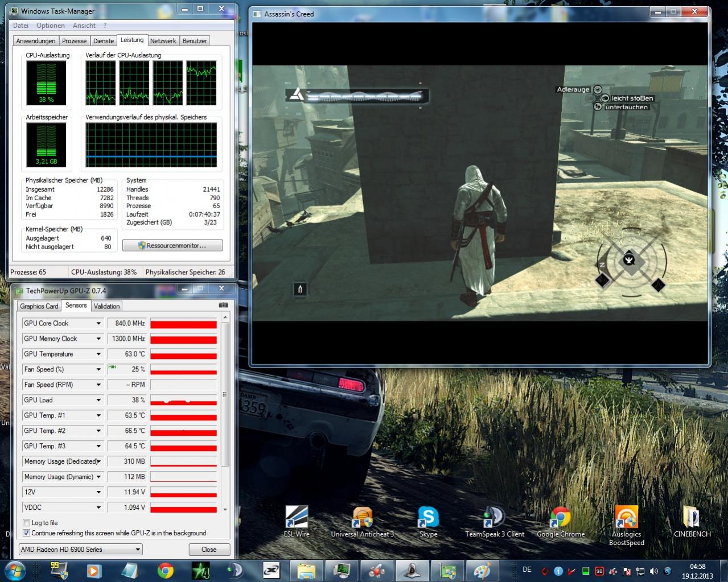The image size is (728, 582).
Task: Click the '840.0 MHz' core clock value
Action: (130, 323)
